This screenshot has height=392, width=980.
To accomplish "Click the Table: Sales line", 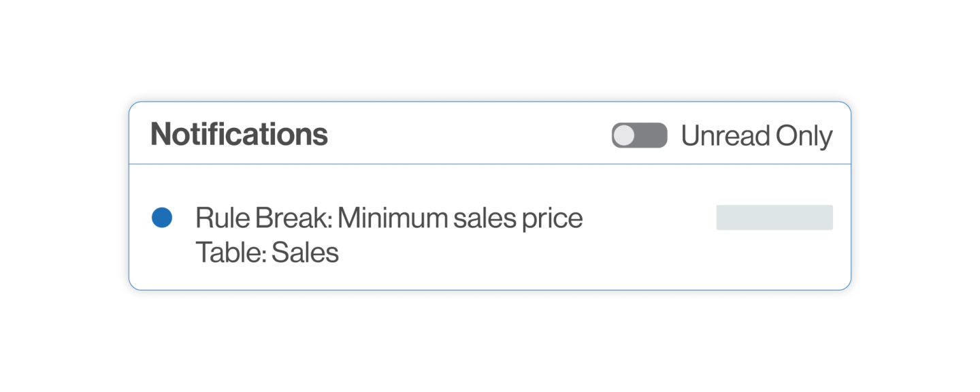I will pos(267,252).
